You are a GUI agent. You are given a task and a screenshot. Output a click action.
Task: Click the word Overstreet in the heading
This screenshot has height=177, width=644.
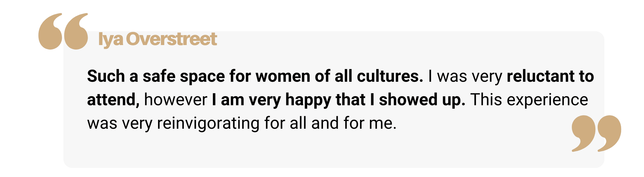[171, 39]
